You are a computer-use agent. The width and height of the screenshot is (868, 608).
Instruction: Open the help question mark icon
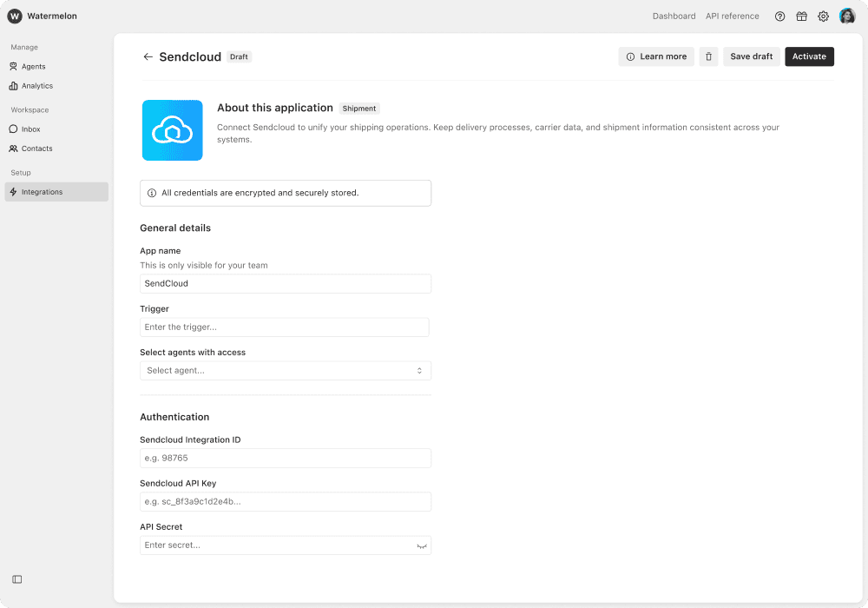pyautogui.click(x=780, y=16)
